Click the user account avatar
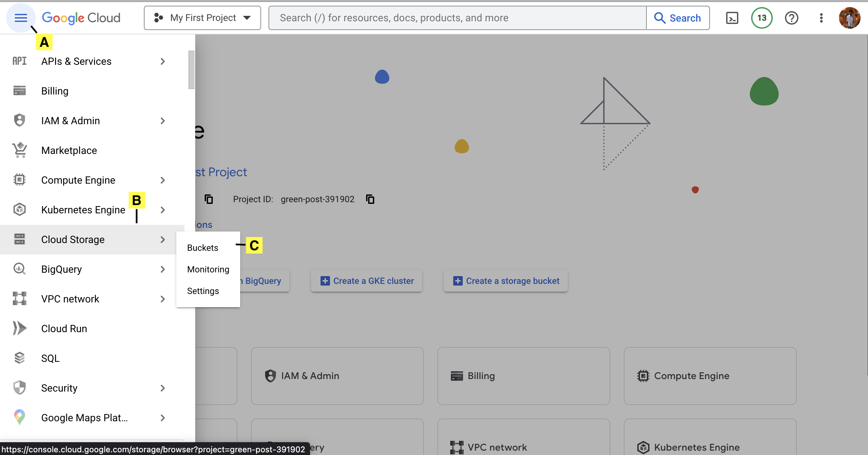Screen dimensions: 868x455 pyautogui.click(x=849, y=18)
